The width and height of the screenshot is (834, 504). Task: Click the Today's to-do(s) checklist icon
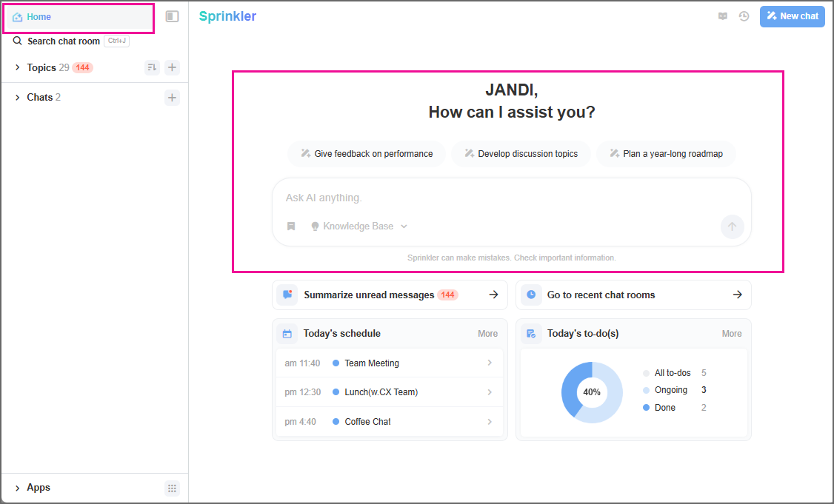tap(531, 334)
